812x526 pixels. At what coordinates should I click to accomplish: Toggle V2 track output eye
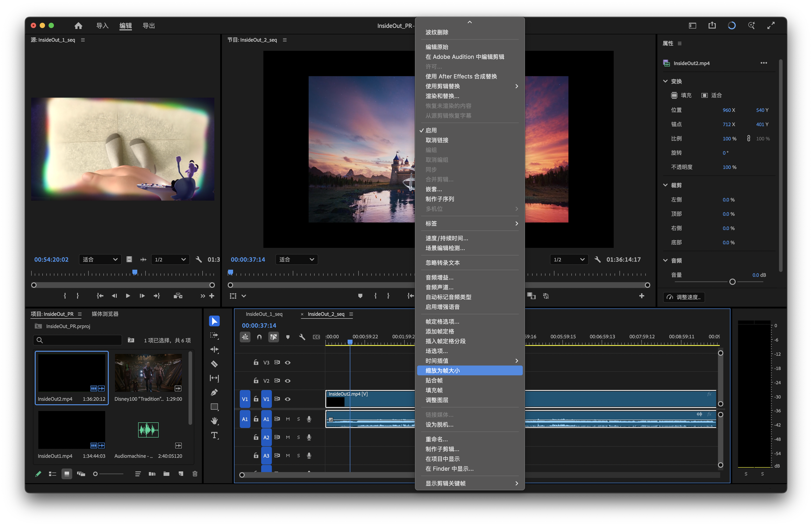288,381
